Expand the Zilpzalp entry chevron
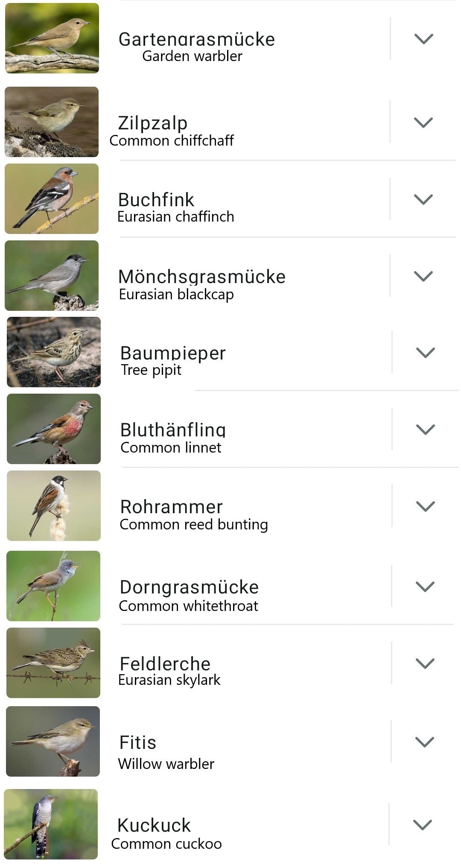Viewport: 461px width, 868px height. pyautogui.click(x=423, y=123)
